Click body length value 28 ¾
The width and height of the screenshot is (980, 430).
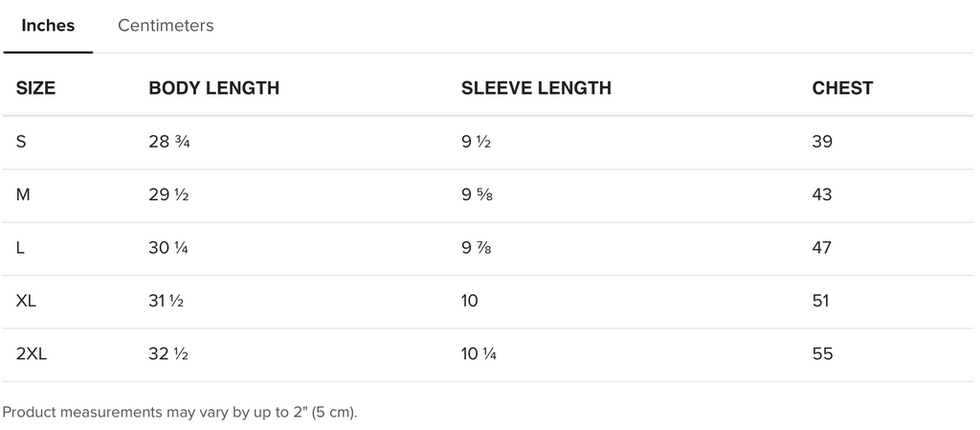click(169, 142)
